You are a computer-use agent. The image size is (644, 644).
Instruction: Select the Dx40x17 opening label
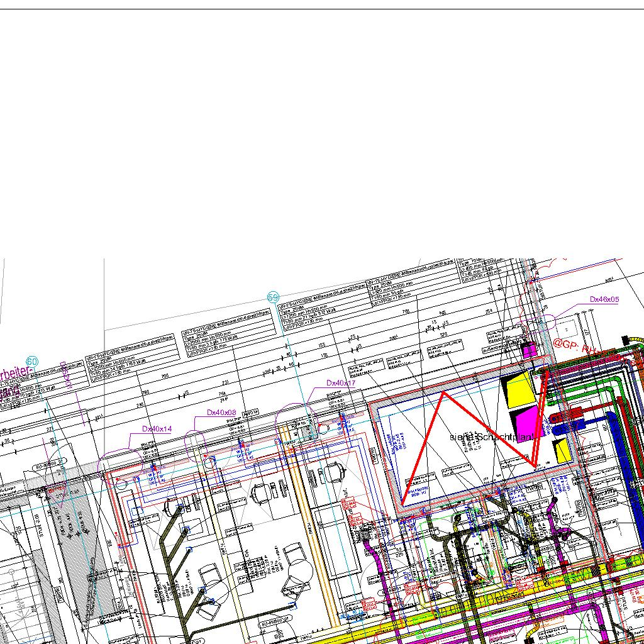(340, 383)
